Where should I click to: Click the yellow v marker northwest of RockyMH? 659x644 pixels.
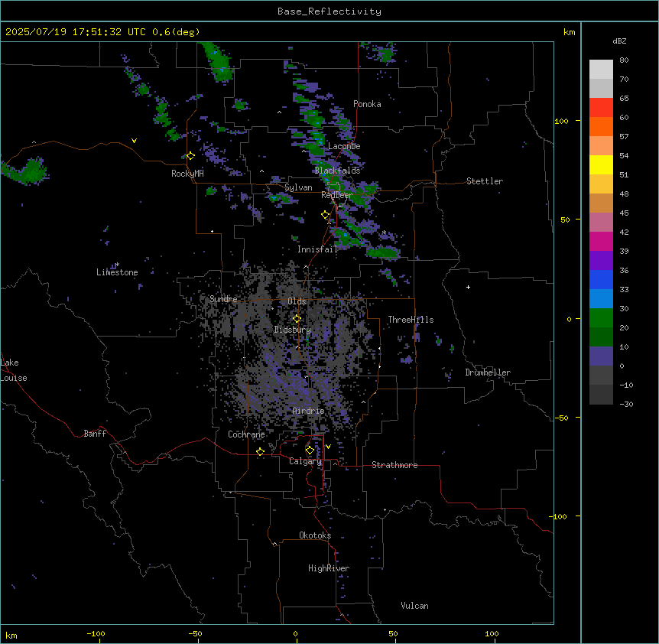[134, 141]
